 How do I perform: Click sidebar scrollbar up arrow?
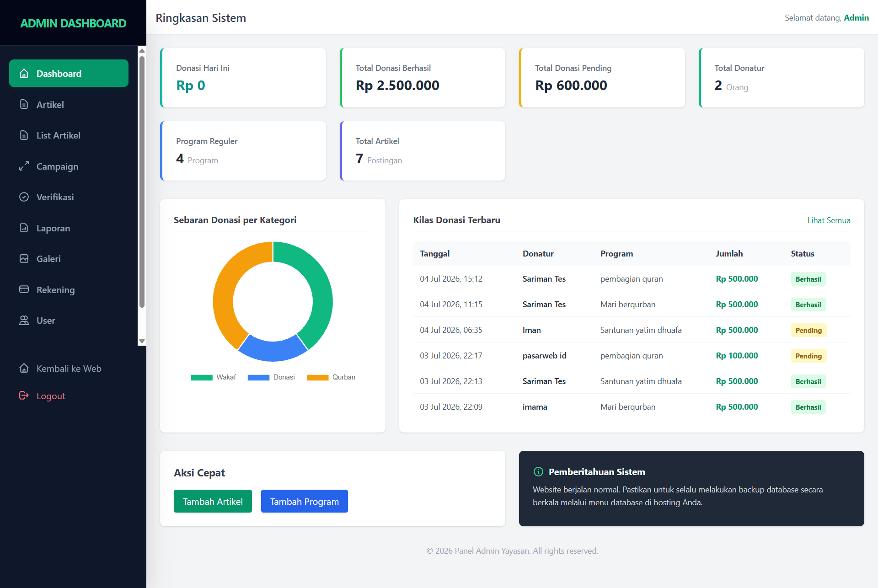142,51
